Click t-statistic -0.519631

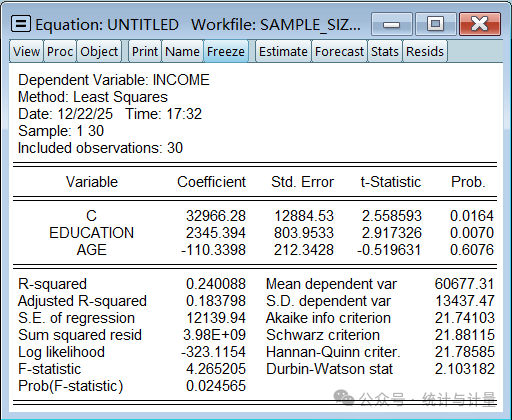coord(389,250)
